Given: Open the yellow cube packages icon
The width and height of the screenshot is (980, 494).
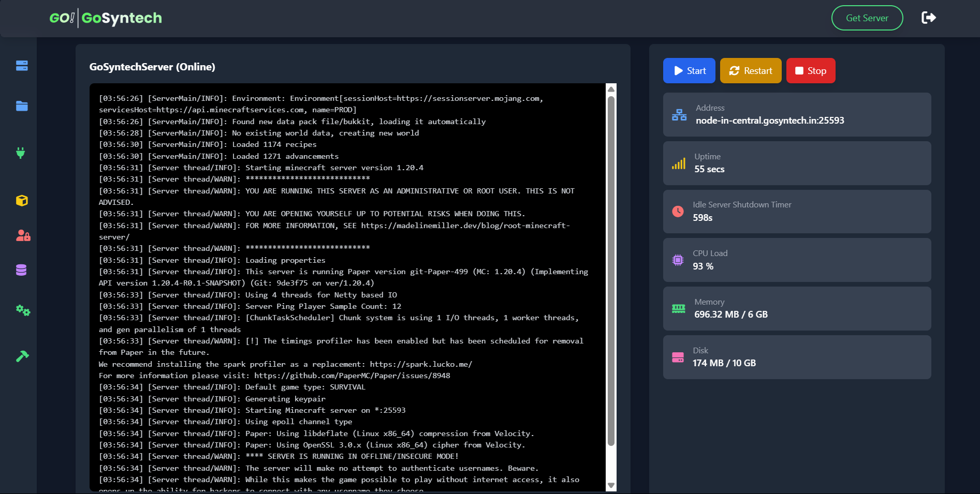Looking at the screenshot, I should click(x=22, y=200).
